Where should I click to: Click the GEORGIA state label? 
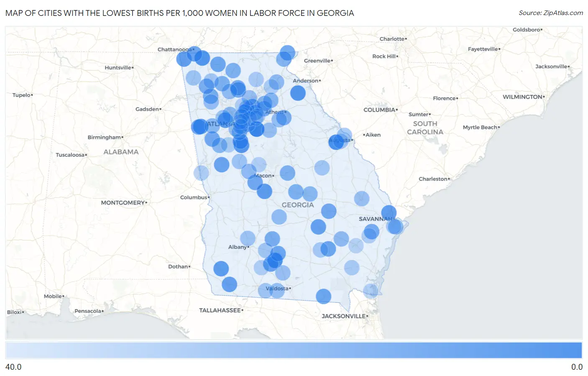[x=298, y=205]
